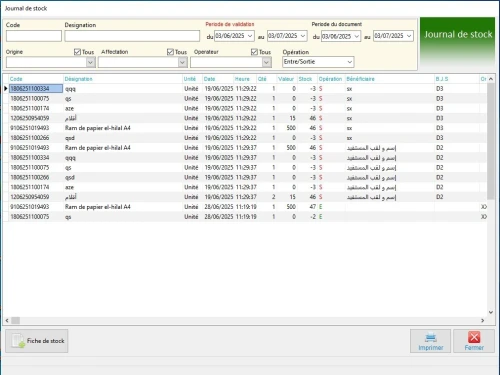Open the Operateur dropdown list
500x375 pixels.
pos(266,62)
